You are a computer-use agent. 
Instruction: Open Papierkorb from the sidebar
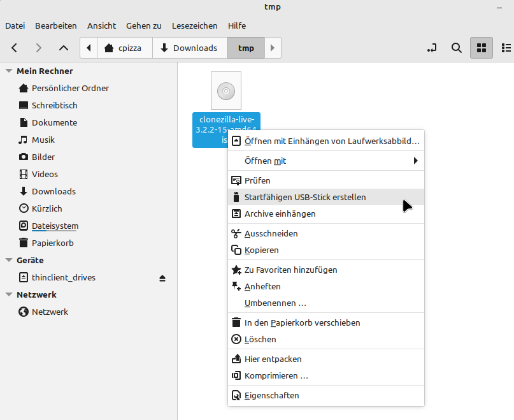pyautogui.click(x=57, y=243)
